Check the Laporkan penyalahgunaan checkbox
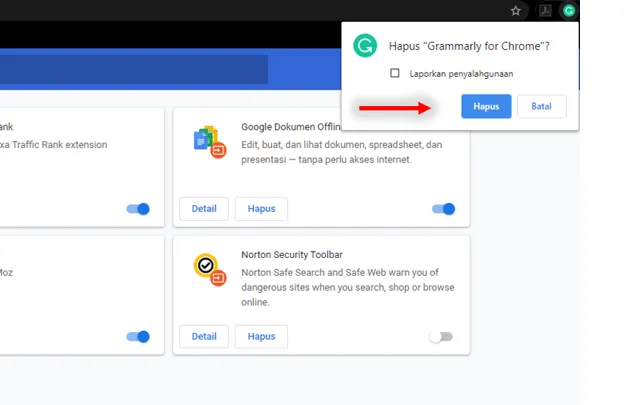The image size is (625, 405). click(x=395, y=73)
